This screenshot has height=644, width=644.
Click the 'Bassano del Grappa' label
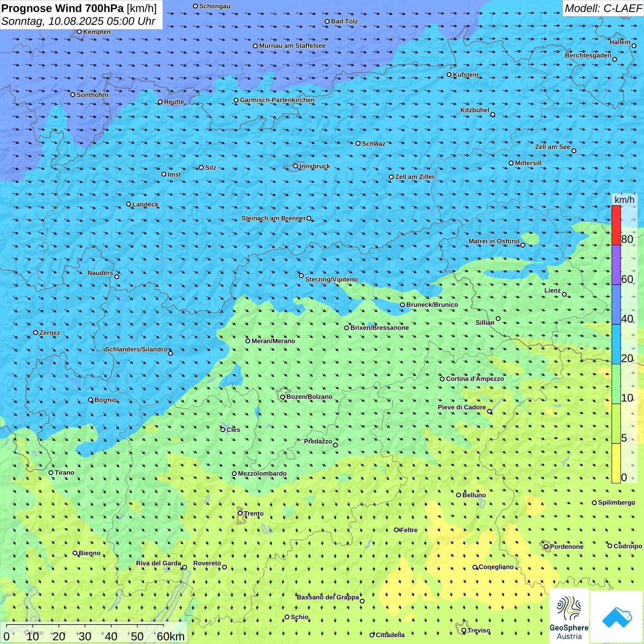click(328, 597)
